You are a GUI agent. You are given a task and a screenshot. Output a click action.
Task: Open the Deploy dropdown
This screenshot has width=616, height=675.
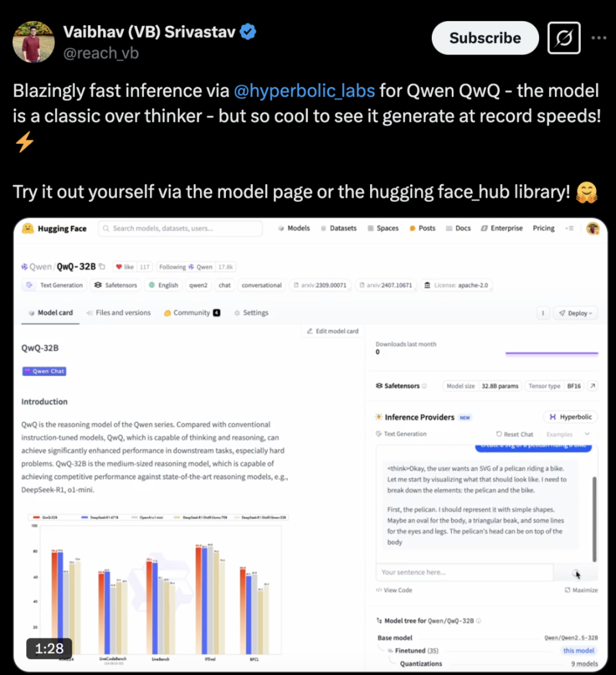click(575, 313)
